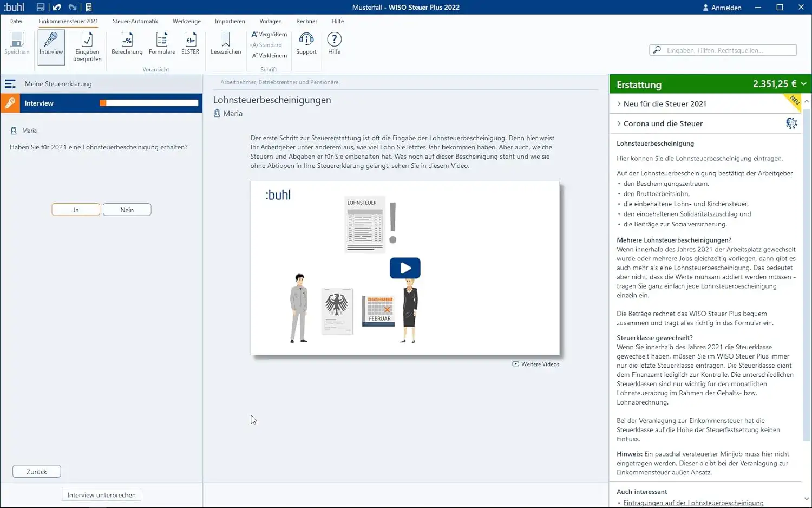Answer Ja to Lohnsteuerbescheinigung question
Viewport: 812px width, 508px height.
click(76, 210)
